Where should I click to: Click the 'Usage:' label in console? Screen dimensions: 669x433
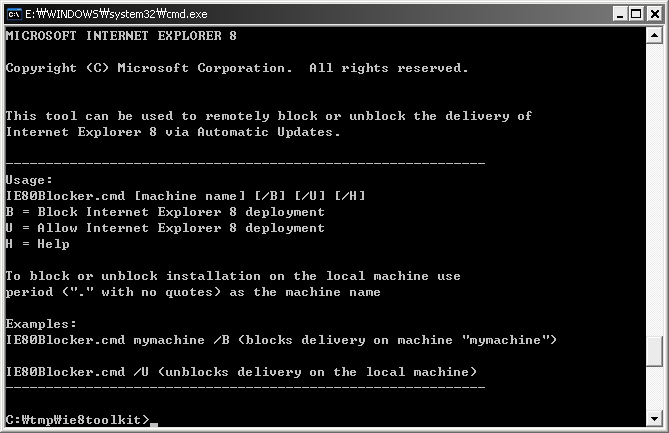(29, 180)
